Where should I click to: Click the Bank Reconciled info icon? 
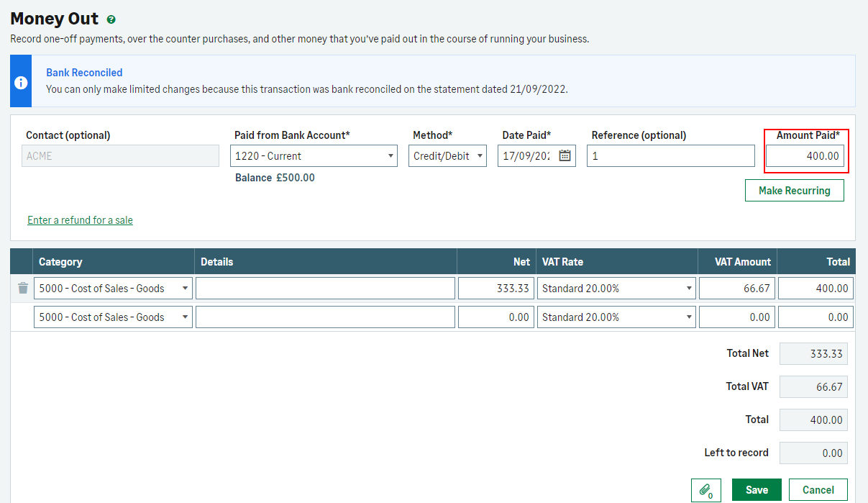22,82
